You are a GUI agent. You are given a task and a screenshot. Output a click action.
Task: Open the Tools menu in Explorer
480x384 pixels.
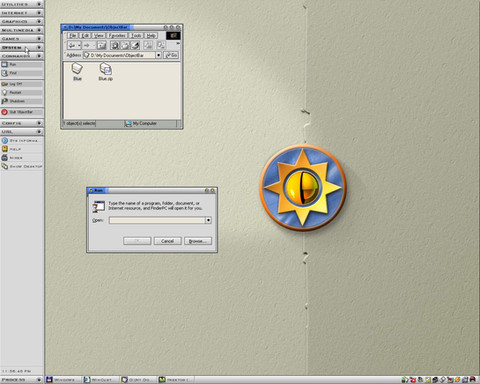pos(136,35)
